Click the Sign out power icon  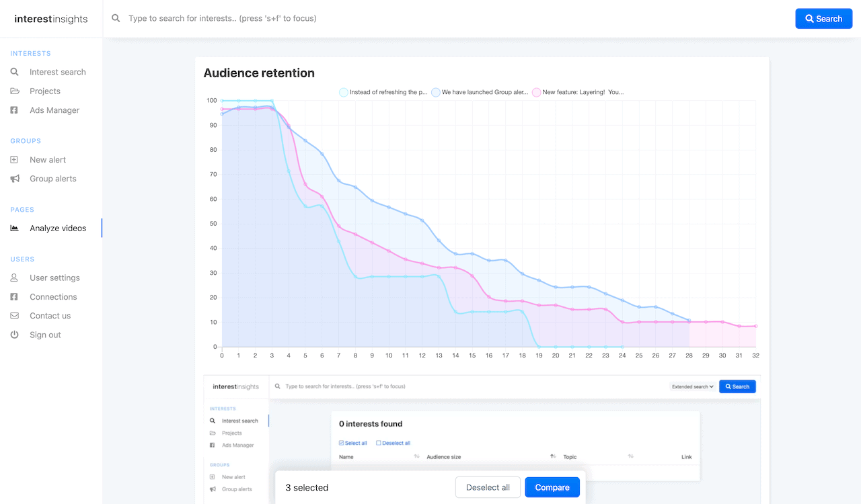tap(14, 334)
